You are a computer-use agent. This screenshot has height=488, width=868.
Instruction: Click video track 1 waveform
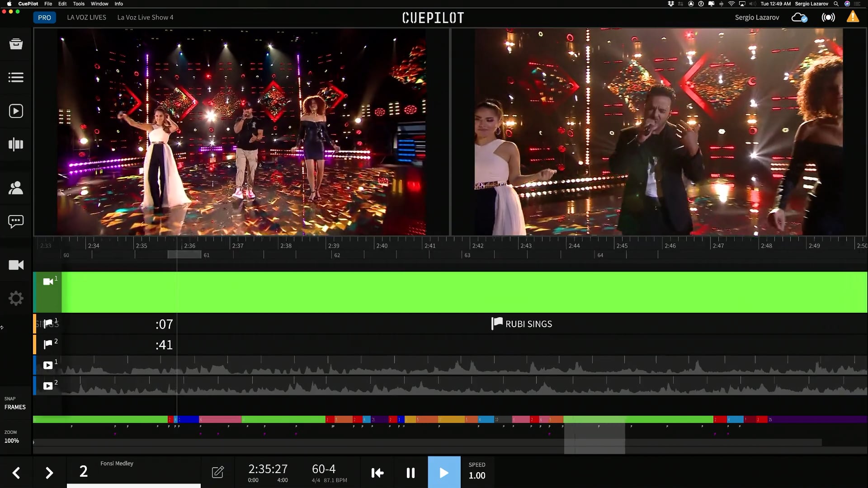[x=464, y=365]
